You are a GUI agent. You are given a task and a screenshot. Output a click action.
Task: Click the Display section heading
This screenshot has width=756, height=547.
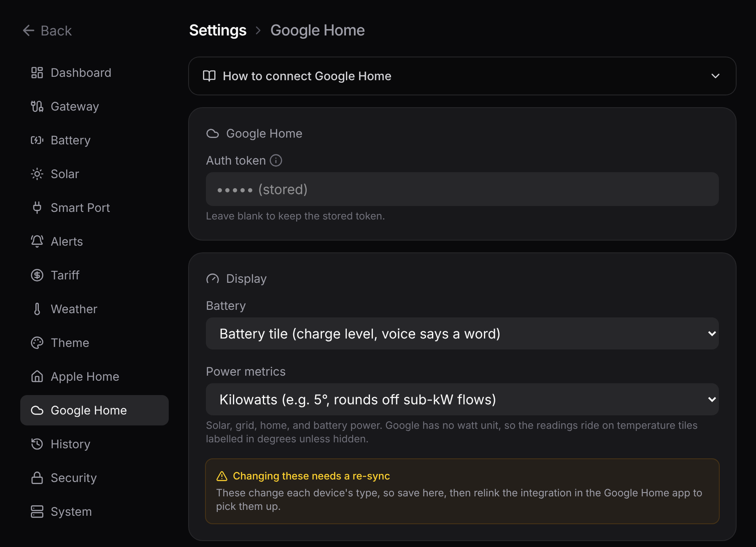pos(246,279)
